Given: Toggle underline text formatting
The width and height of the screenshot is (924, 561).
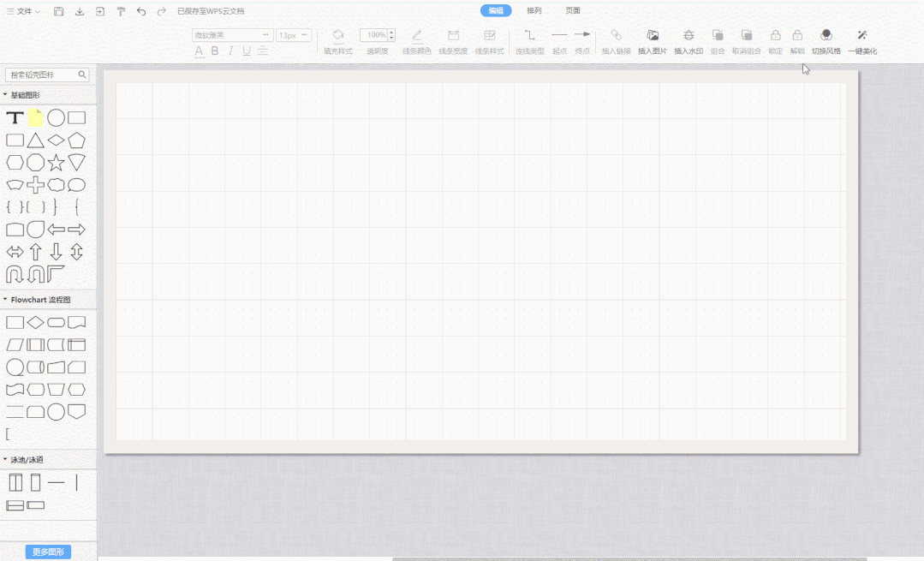Looking at the screenshot, I should click(247, 51).
